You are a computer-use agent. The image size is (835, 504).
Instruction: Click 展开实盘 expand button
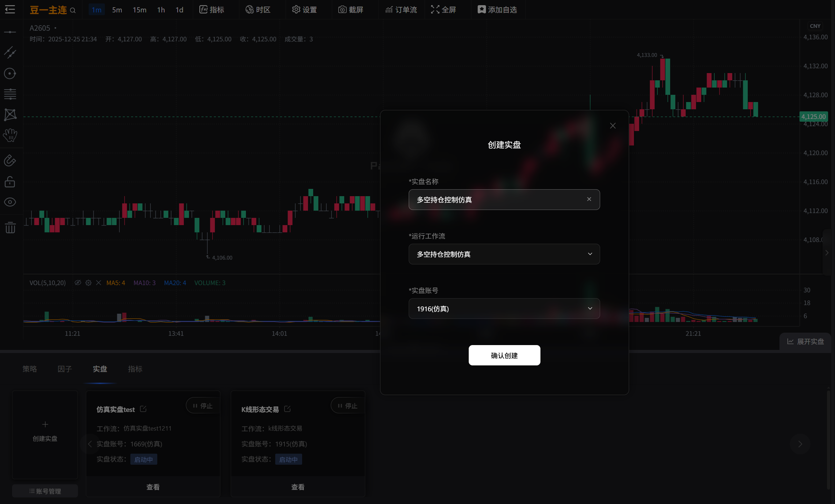pos(805,342)
